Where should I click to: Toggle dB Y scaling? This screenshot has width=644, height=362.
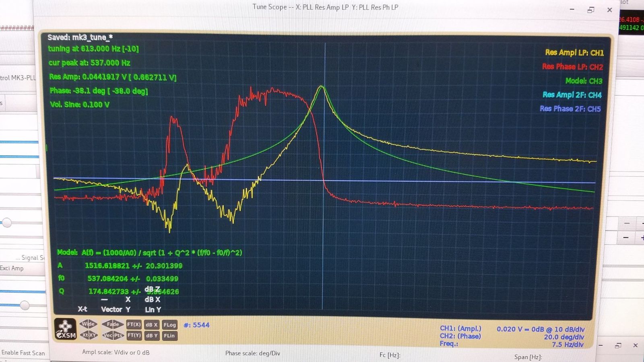click(152, 335)
